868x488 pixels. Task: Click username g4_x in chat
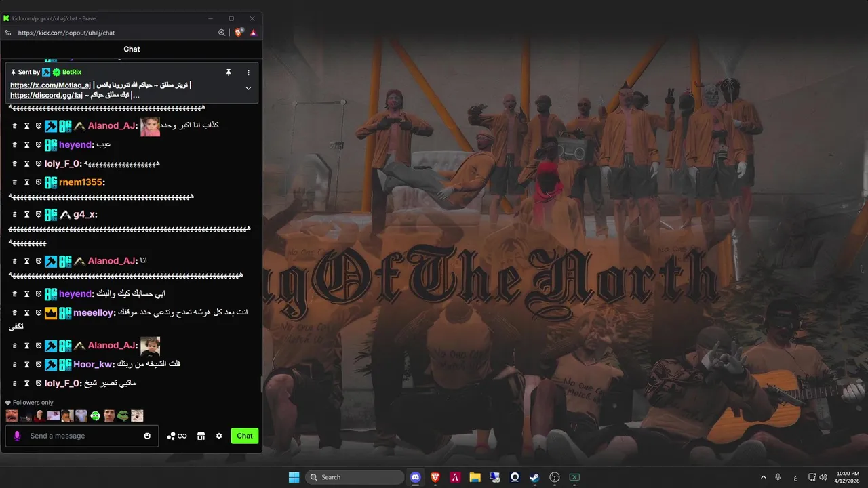pos(83,215)
